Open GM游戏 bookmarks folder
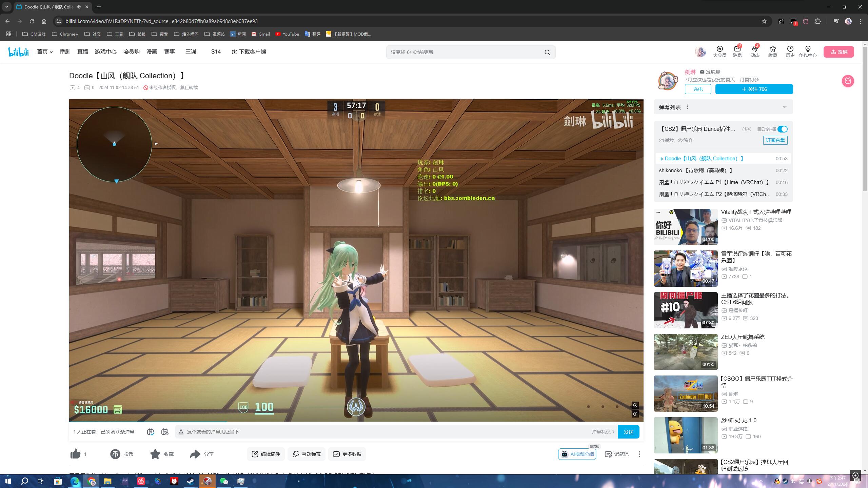Image resolution: width=868 pixels, height=488 pixels. tap(34, 34)
